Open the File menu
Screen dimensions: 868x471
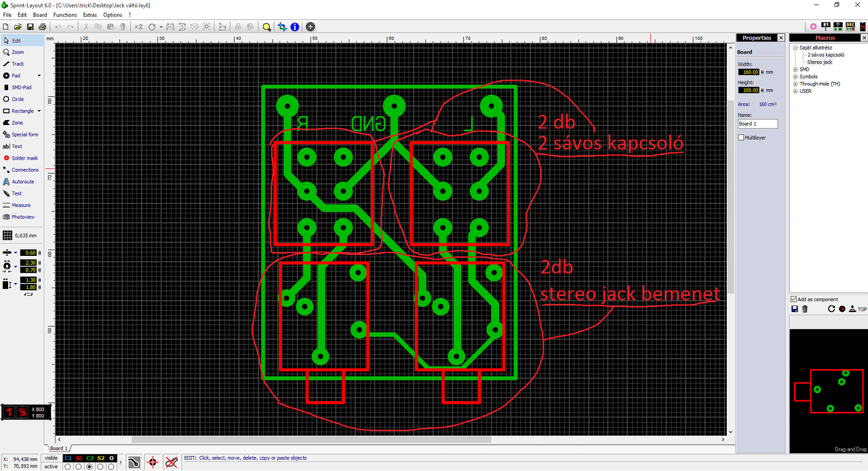click(x=7, y=15)
